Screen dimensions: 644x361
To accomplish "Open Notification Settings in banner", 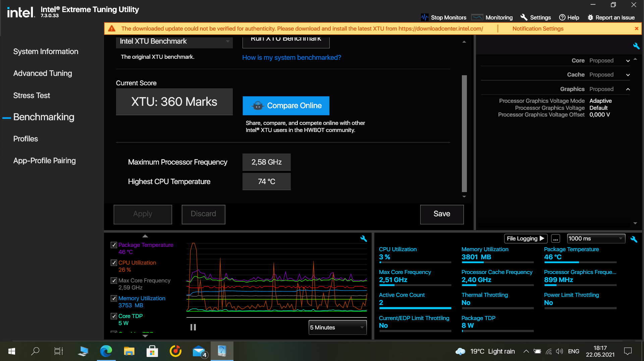I will click(538, 29).
